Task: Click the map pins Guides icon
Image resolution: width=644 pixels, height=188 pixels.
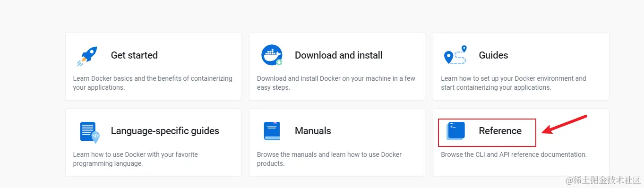Action: (455, 55)
